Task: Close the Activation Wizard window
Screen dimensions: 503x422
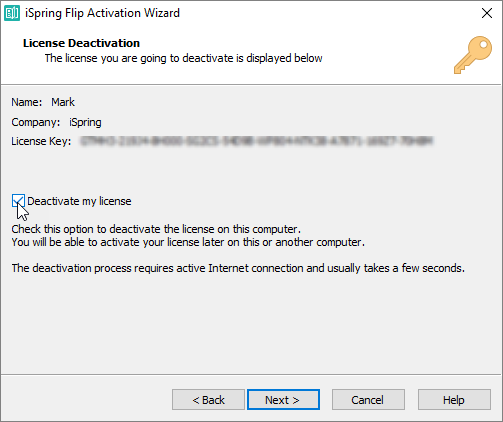Action: point(487,13)
